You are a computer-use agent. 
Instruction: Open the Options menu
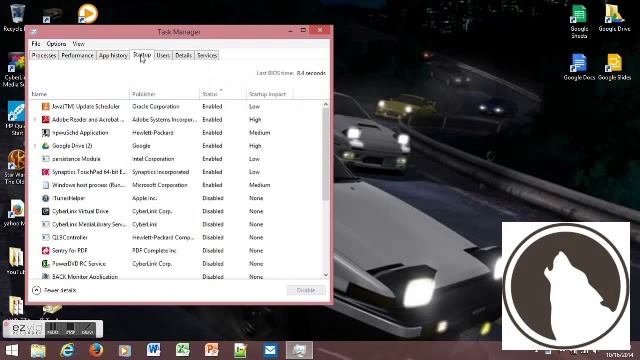56,44
